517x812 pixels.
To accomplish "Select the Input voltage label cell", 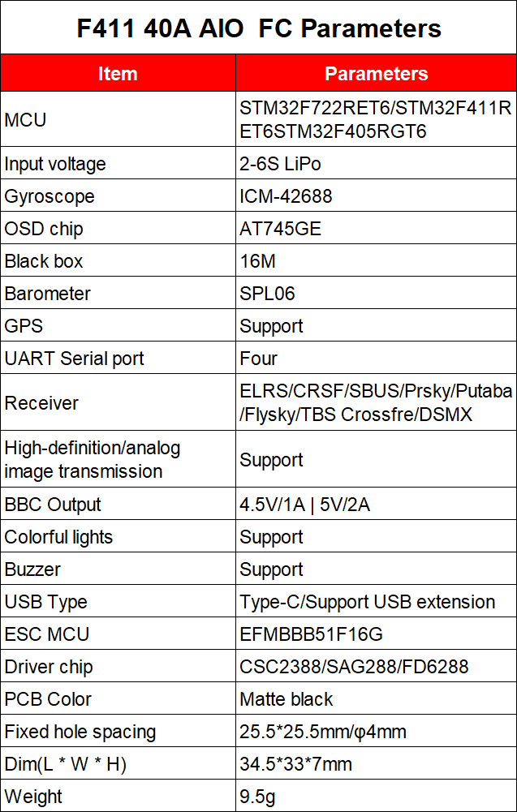I will pyautogui.click(x=55, y=164).
